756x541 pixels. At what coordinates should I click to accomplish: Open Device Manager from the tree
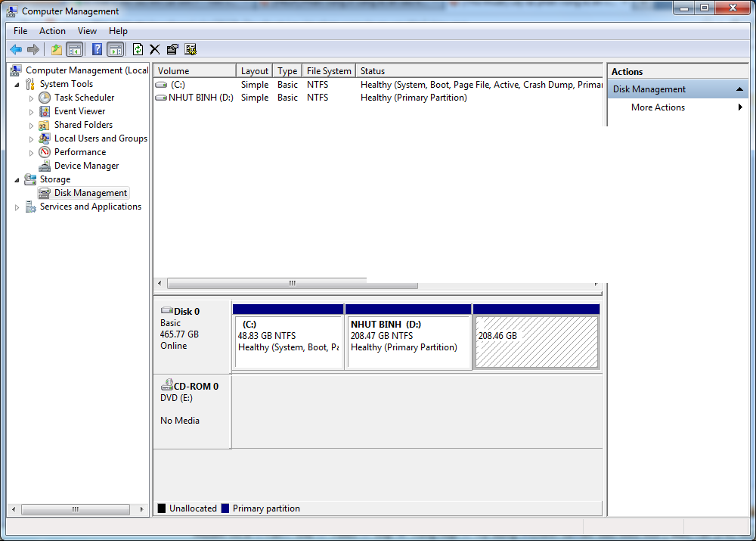point(86,166)
